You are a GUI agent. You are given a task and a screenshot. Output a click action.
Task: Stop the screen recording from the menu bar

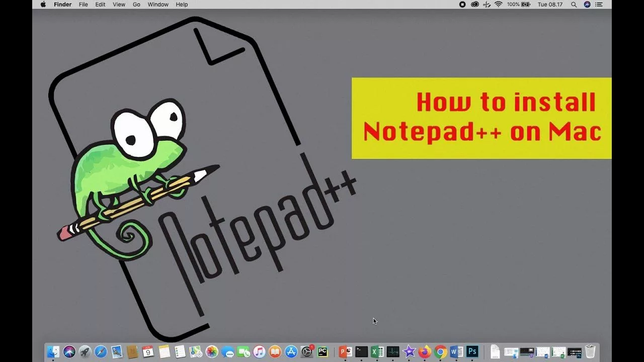[461, 5]
